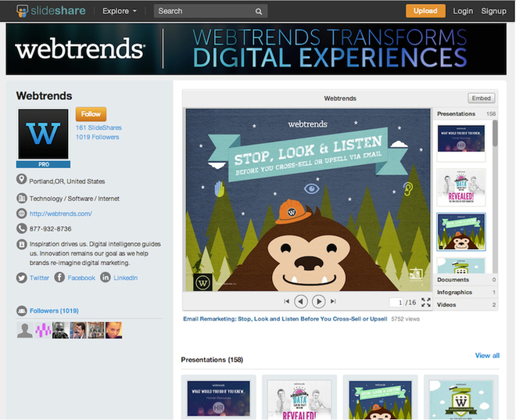Open the selected Stop Look Listen sidebar thumbnail
Screen dimensions: 516x420
coord(461,232)
